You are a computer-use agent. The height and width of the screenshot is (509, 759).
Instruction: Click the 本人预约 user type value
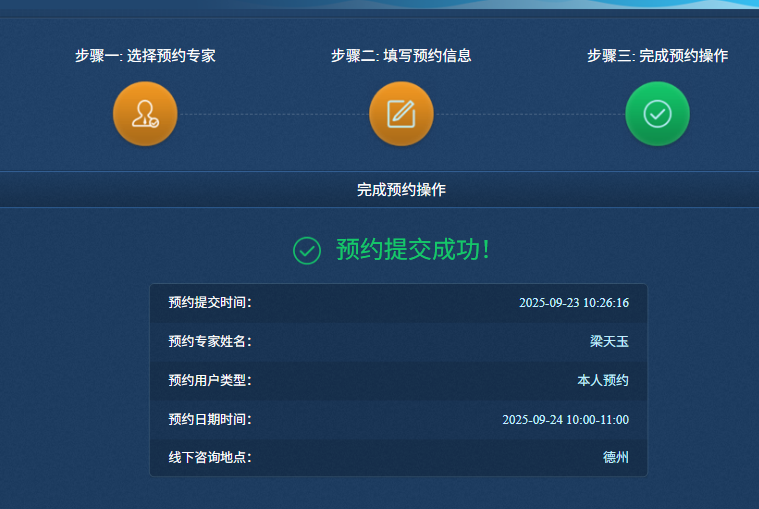603,381
